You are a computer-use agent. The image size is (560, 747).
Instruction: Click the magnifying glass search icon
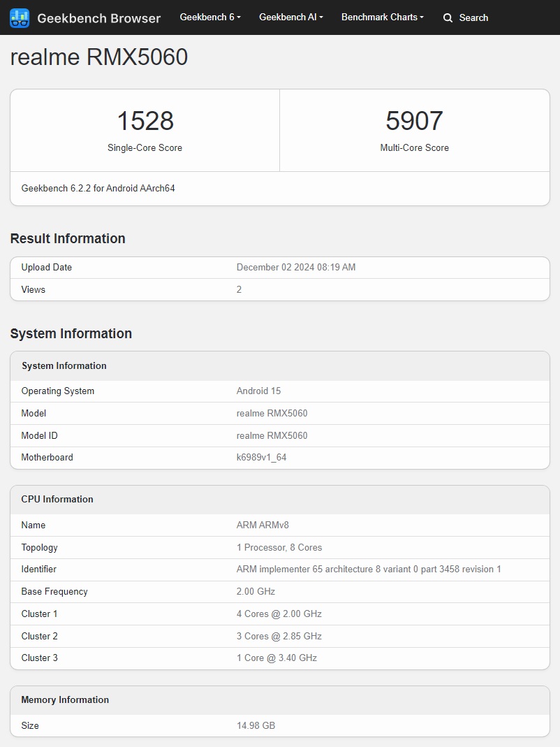click(448, 18)
